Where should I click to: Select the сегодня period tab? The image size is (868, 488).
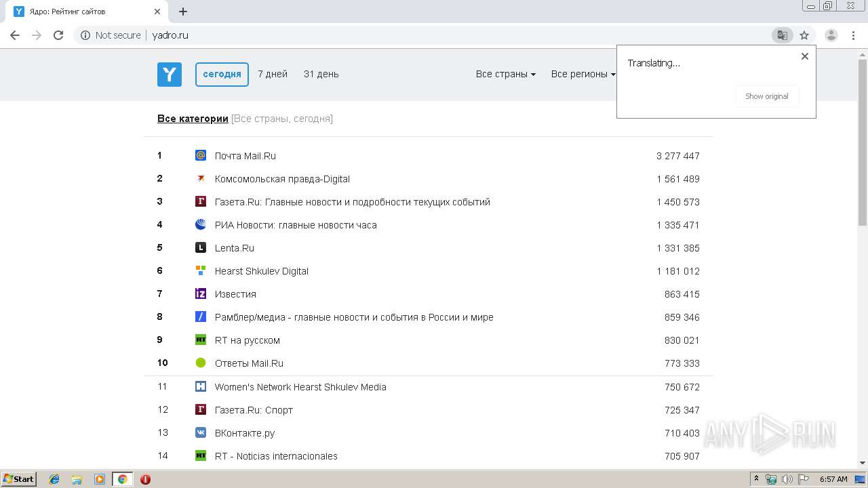coord(222,74)
